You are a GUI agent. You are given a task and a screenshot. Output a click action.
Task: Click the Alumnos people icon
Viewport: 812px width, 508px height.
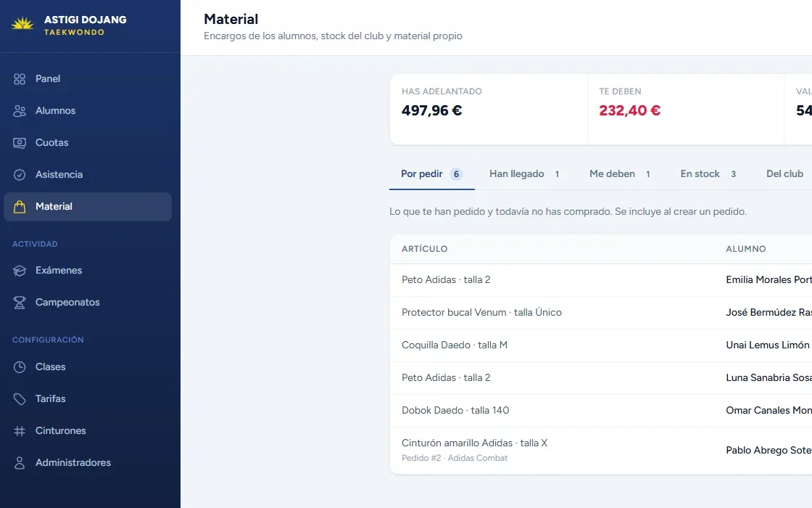(x=19, y=111)
